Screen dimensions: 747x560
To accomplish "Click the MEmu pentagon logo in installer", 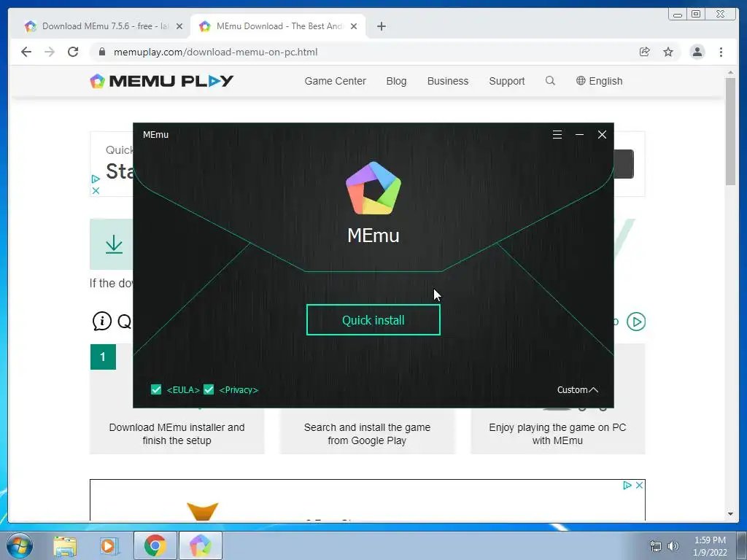I will tap(373, 188).
